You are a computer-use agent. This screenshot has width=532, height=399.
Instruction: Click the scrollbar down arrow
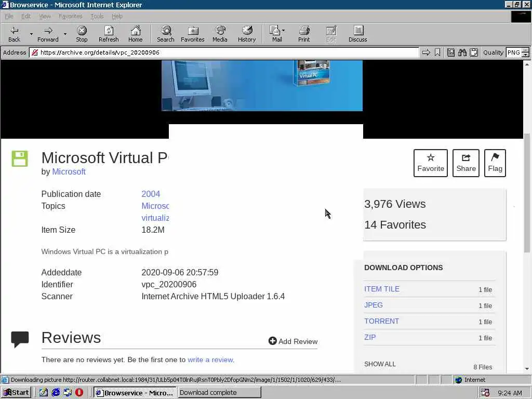527,368
